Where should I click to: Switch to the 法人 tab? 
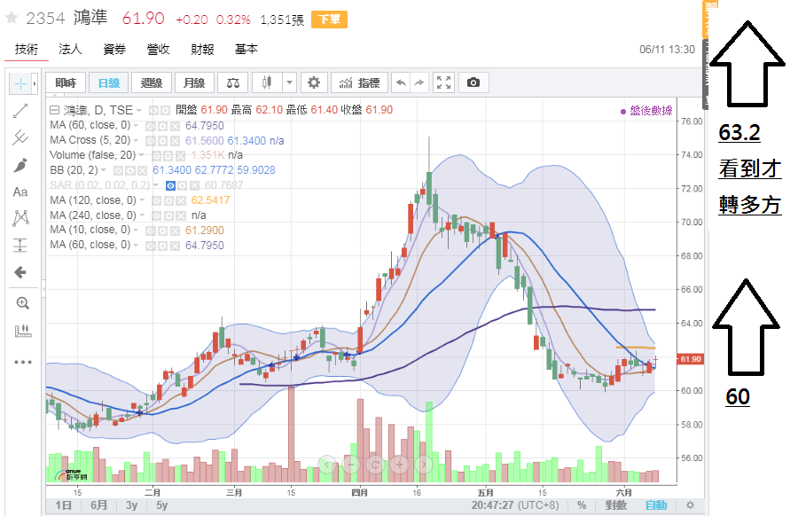tap(70, 50)
